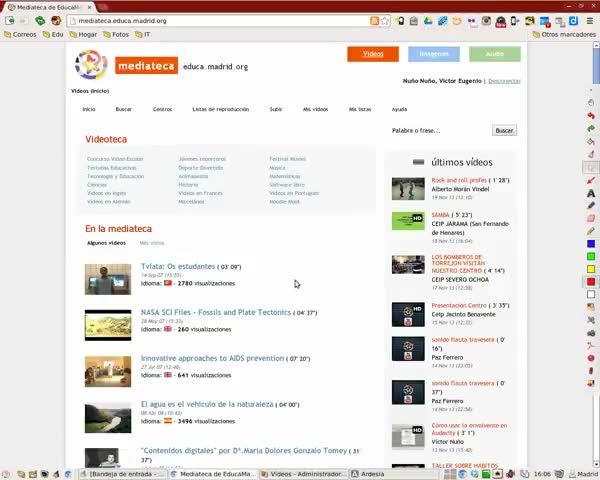600x480 pixels.
Task: Open the Correos bookmark folder
Action: [20, 34]
